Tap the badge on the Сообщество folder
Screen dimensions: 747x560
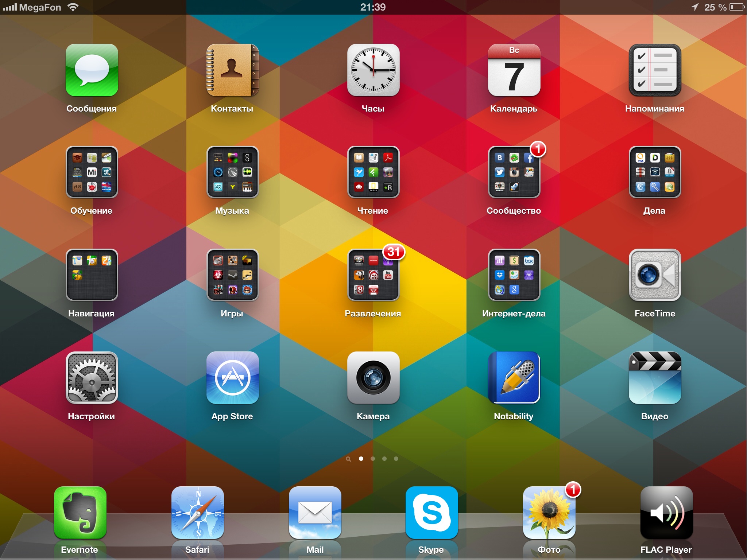tap(538, 149)
